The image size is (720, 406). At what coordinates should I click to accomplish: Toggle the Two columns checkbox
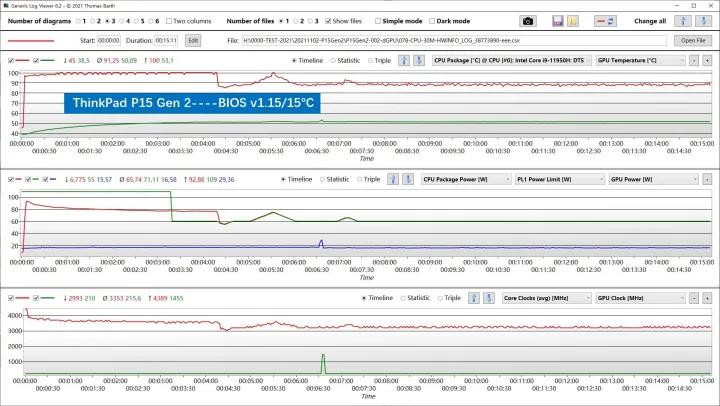click(x=168, y=21)
